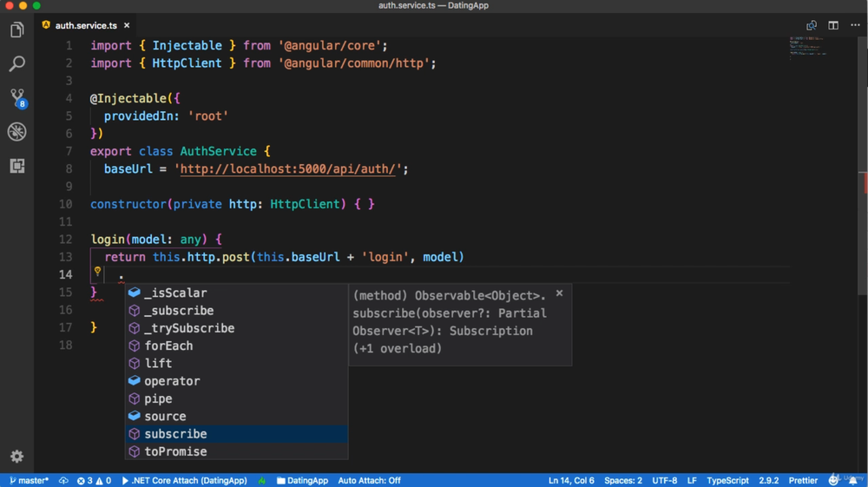
Task: Open the Open Changes compare icon
Action: [812, 25]
